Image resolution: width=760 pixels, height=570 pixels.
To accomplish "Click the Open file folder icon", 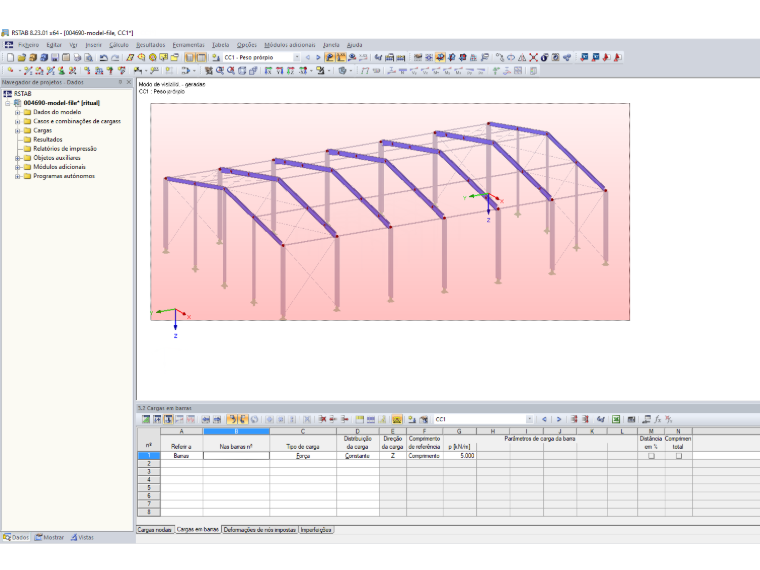I will [x=21, y=57].
